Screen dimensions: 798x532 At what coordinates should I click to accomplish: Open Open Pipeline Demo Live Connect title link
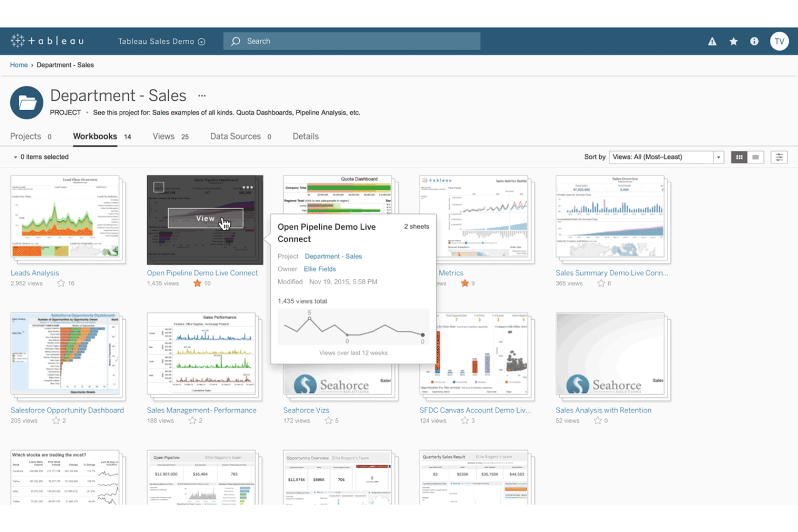(x=202, y=273)
